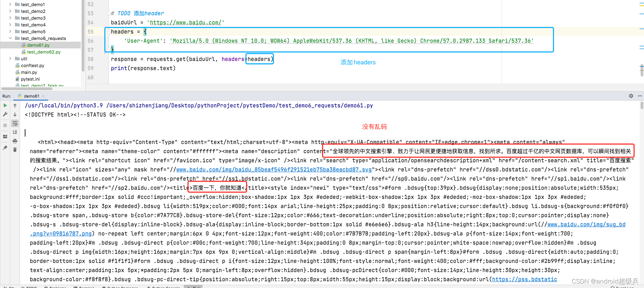
Task: Expand the test_demo1 folder
Action: pyautogui.click(x=10, y=4)
